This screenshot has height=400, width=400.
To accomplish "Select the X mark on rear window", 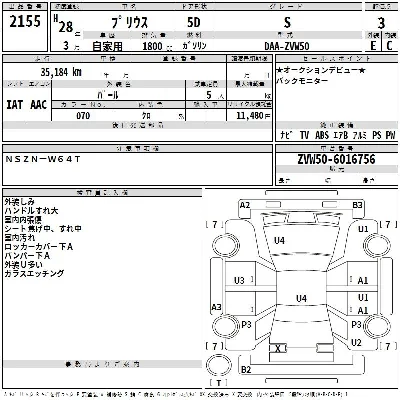I will (x=278, y=349).
